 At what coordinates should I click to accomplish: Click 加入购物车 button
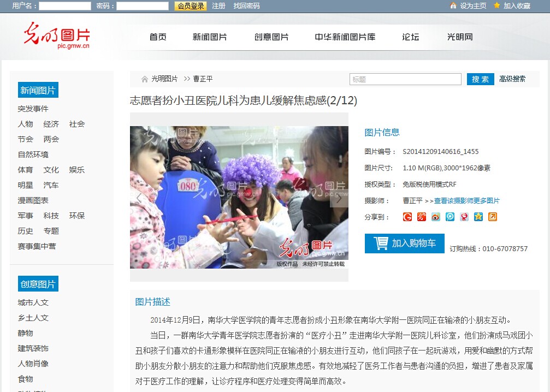pyautogui.click(x=404, y=243)
